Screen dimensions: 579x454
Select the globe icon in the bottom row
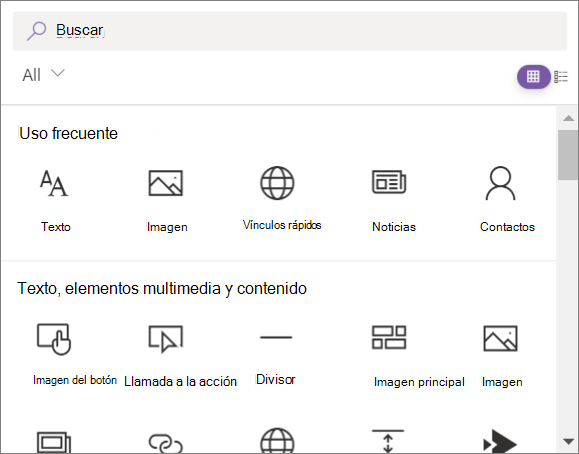click(277, 441)
